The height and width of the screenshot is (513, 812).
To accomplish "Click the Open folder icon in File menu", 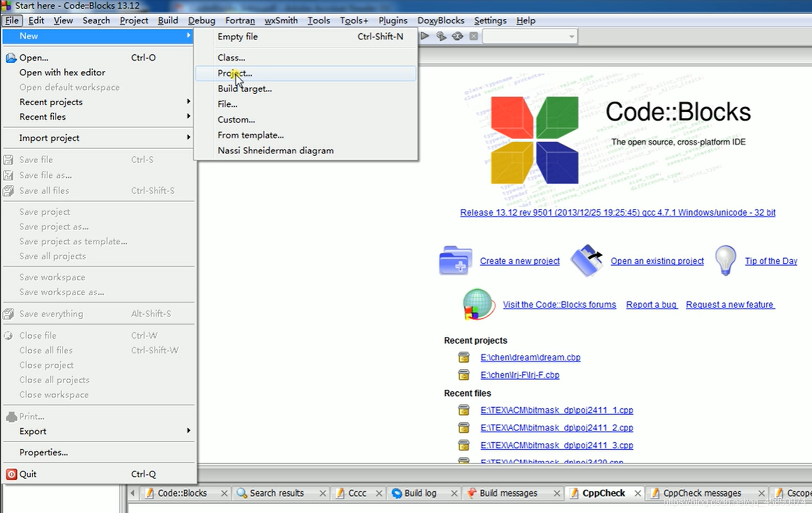I will tap(11, 58).
